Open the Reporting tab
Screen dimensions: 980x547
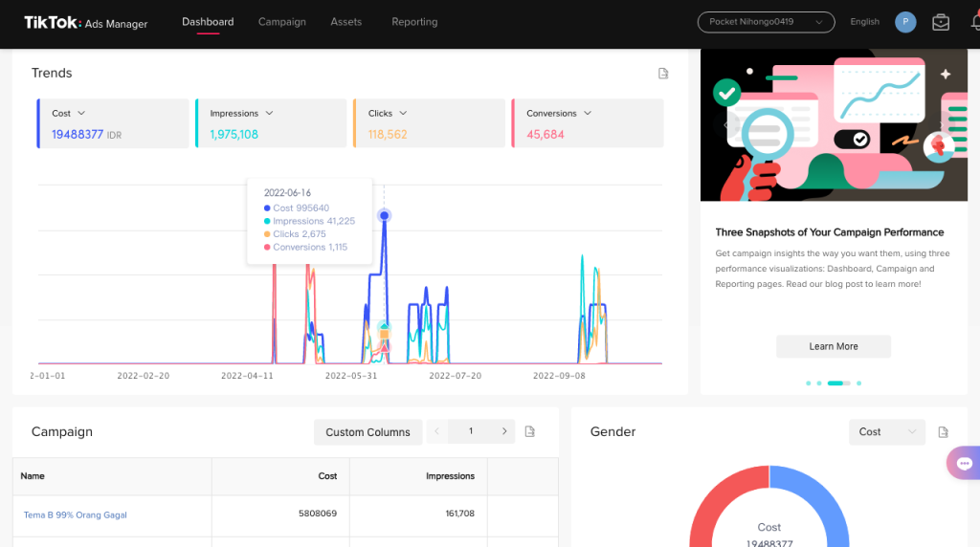point(414,22)
